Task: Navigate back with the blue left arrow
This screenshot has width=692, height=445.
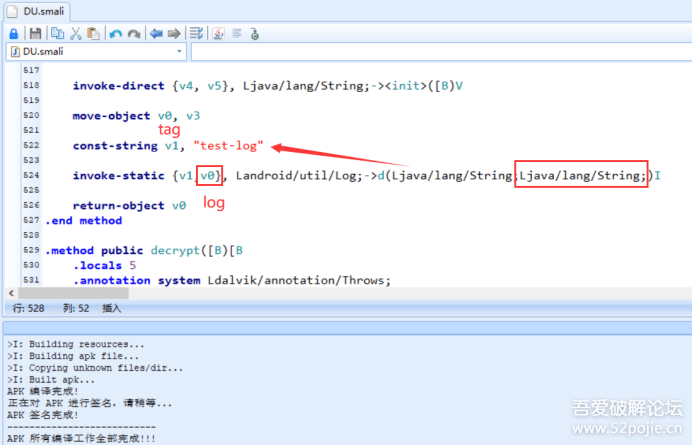Action: (156, 34)
